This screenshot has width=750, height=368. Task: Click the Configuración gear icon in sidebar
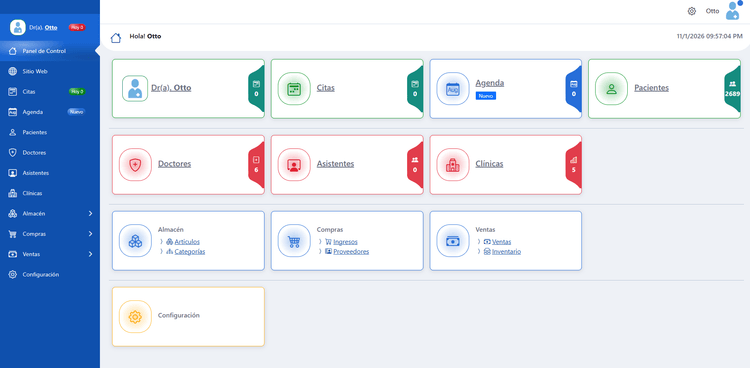13,275
